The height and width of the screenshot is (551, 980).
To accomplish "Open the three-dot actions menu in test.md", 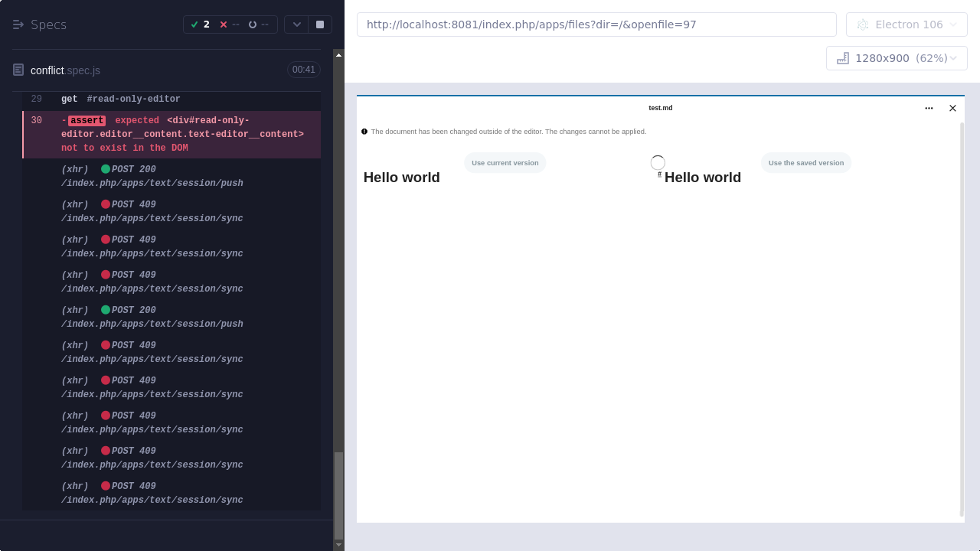I will pos(929,108).
